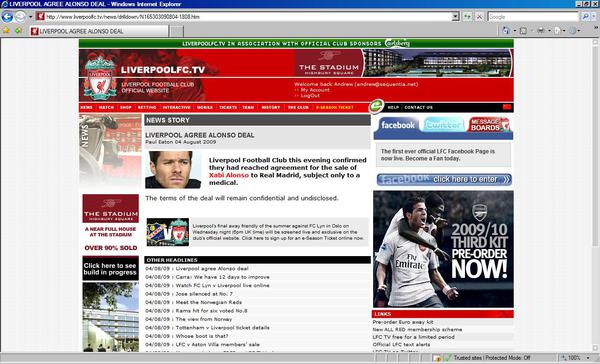Open headline 'Tottenham v Liverpool ticket details'
Screen dimensions: 600x364
[223, 328]
